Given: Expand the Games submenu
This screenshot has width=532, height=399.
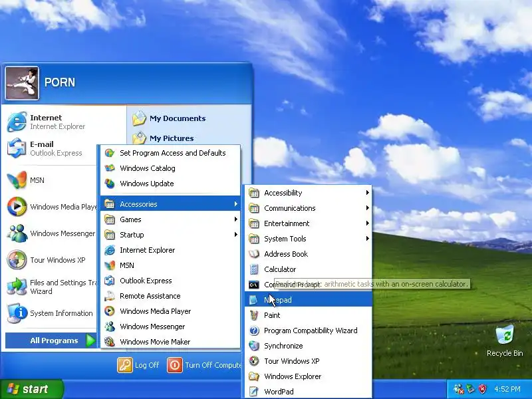Looking at the screenshot, I should coord(170,219).
